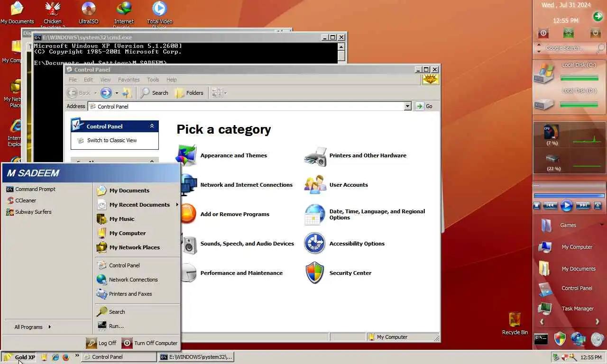
Task: Expand the Address bar dropdown arrow
Action: 407,106
